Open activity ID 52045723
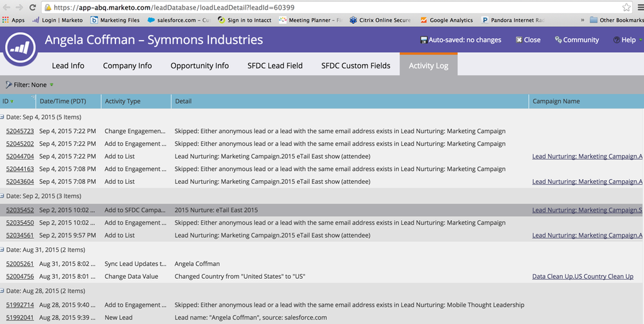This screenshot has height=324, width=644. (x=20, y=131)
